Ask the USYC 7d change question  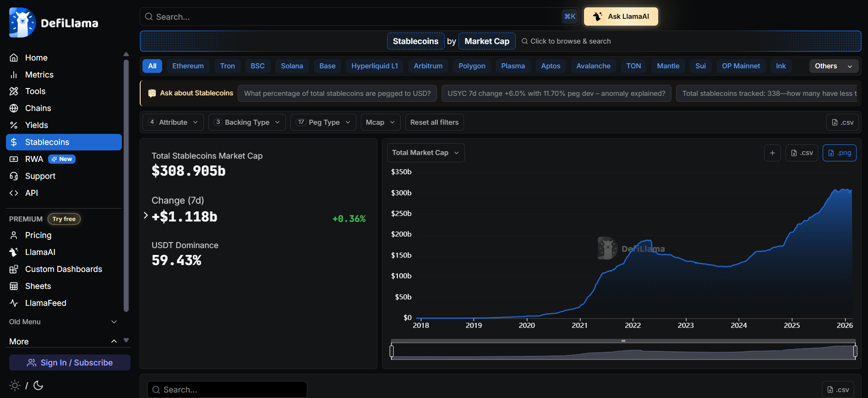coord(556,94)
